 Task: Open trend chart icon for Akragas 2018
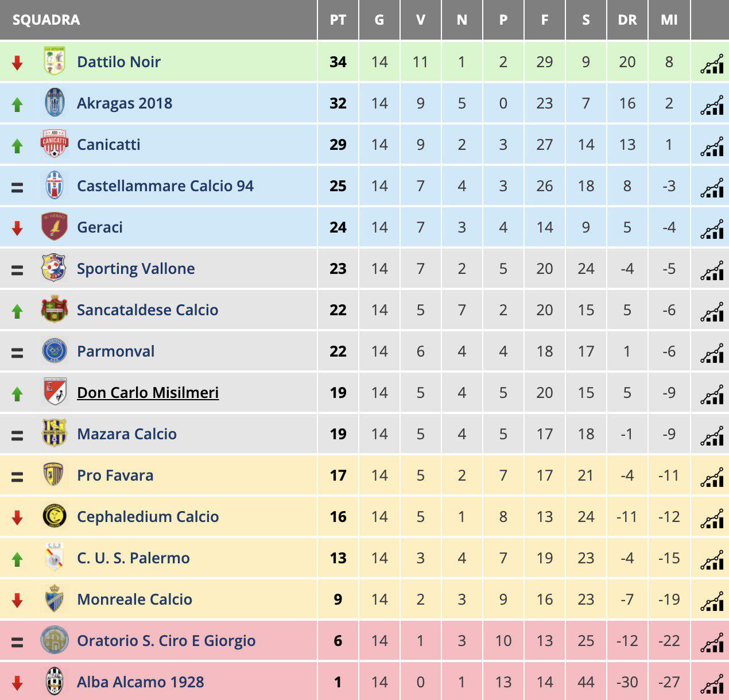[x=712, y=105]
